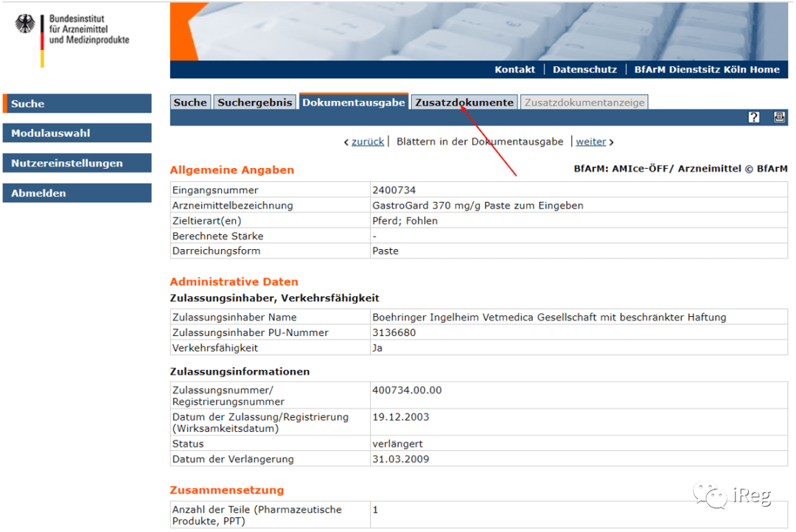Log out with Abmelden button
Viewport: 796px width, 532px height.
click(x=77, y=193)
